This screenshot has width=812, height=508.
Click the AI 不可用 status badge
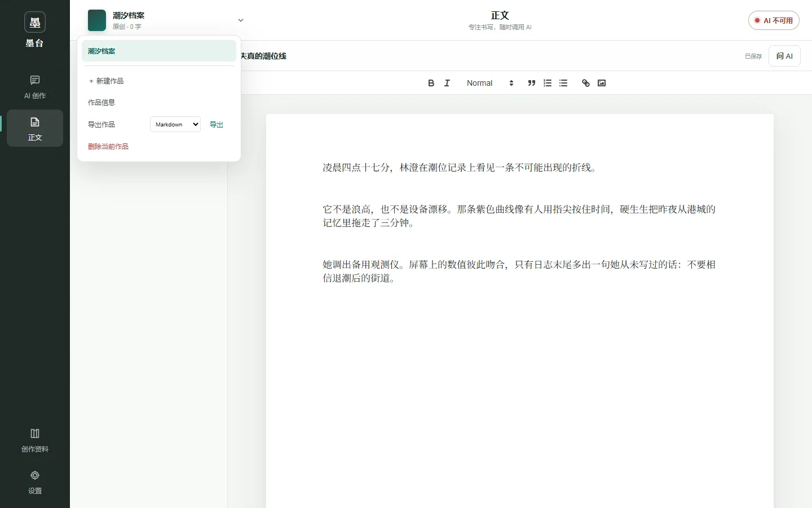point(774,20)
